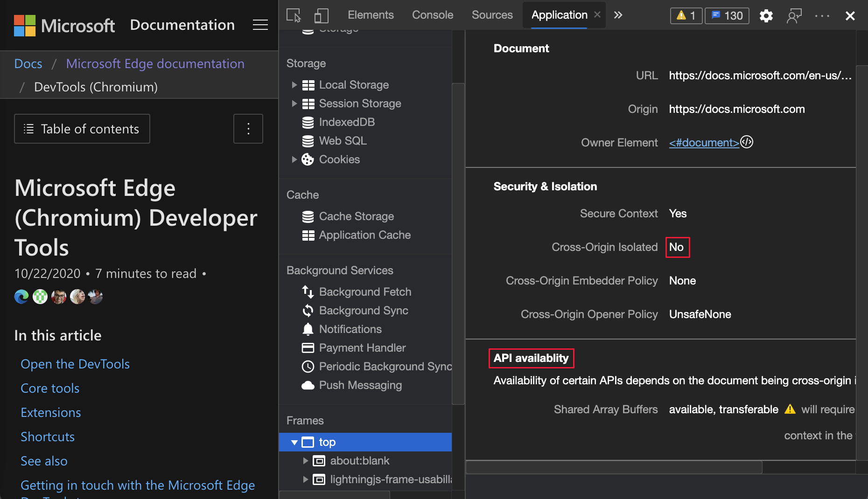This screenshot has height=499, width=868.
Task: Jump to Core tools section
Action: click(50, 388)
